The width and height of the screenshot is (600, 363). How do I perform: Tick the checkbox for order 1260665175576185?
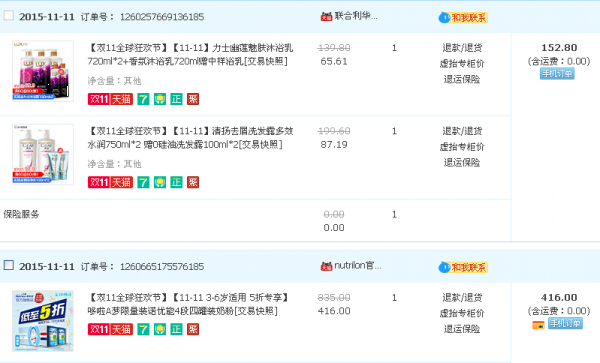pos(9,265)
